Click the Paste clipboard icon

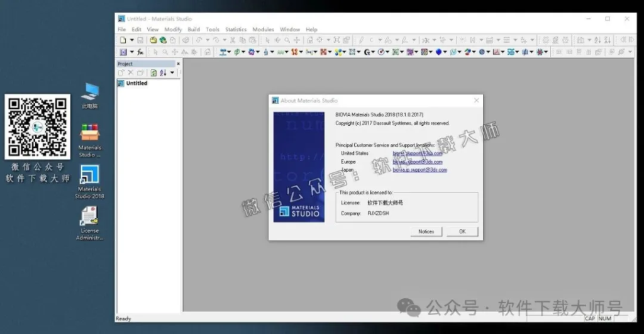click(252, 40)
